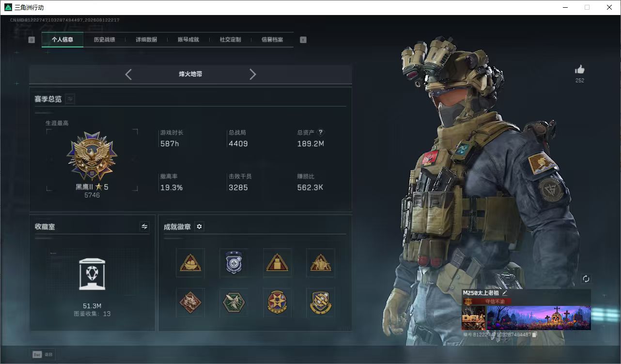Click the 赚损比 value 562.3K
Screen dimensions: 621x364
(x=310, y=187)
